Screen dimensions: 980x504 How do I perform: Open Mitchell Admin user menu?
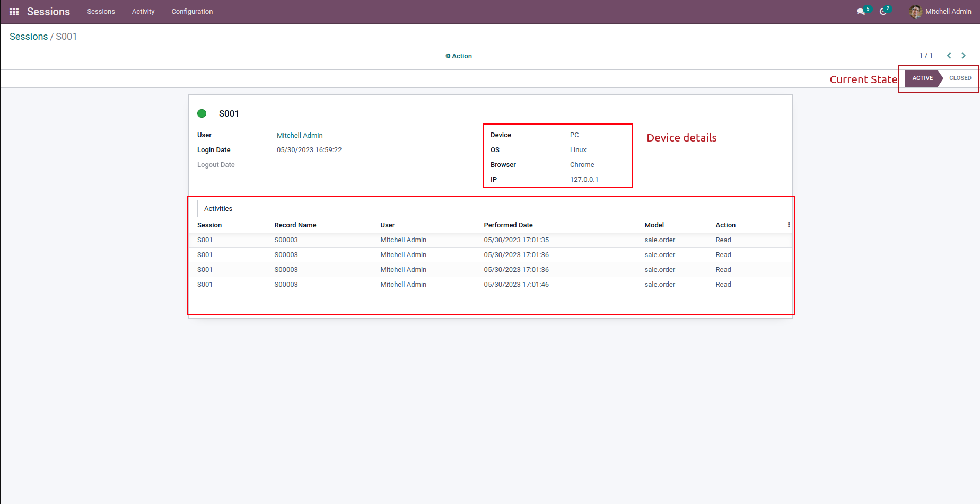(x=940, y=12)
